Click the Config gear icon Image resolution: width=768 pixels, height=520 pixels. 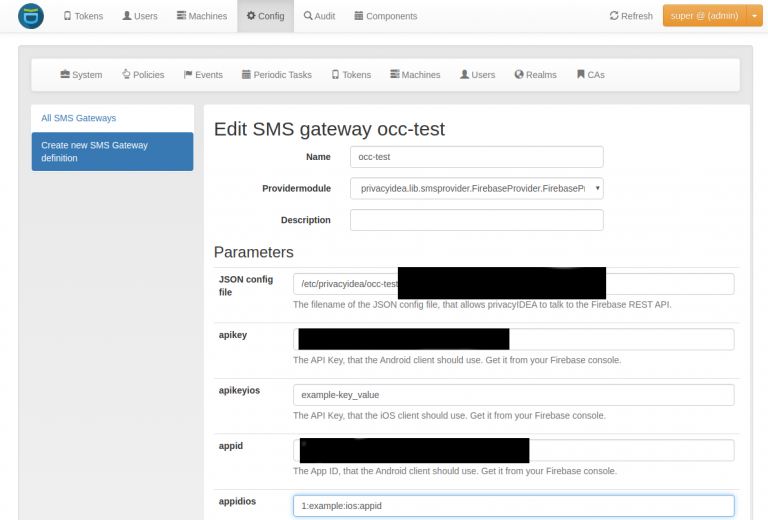click(x=251, y=16)
